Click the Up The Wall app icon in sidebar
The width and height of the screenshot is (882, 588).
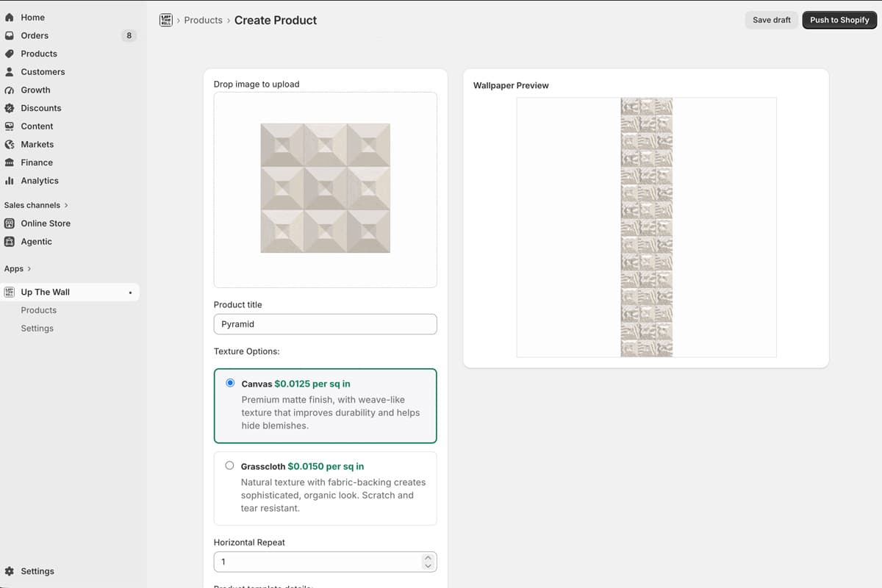tap(10, 292)
